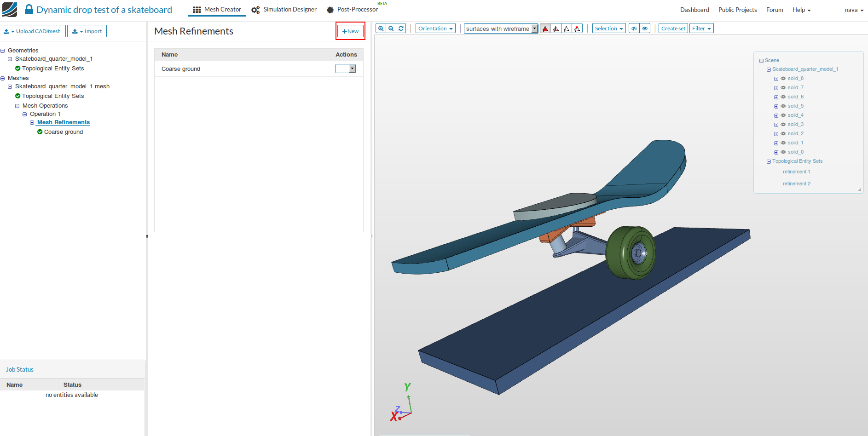Select refinement 2 entity set
868x436 pixels.
(x=796, y=184)
